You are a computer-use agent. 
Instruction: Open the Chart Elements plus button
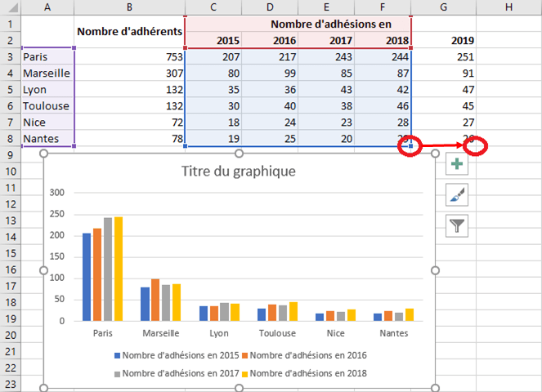click(457, 163)
